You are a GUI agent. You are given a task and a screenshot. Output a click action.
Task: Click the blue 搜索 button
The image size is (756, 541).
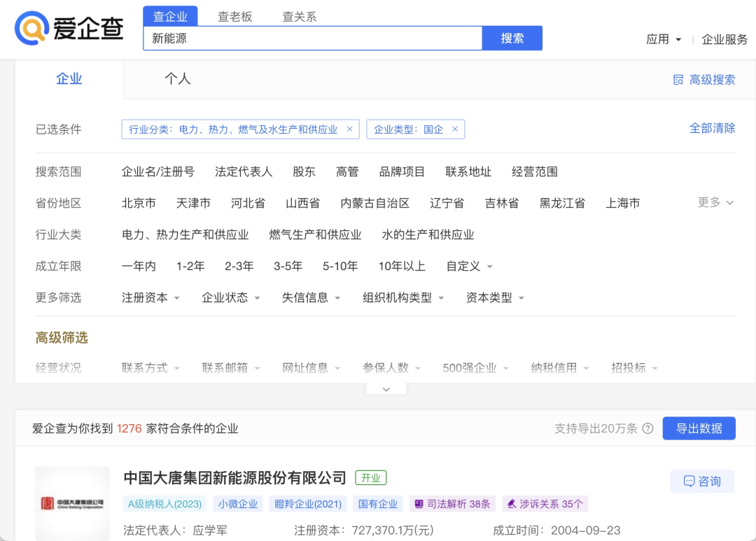(512, 38)
